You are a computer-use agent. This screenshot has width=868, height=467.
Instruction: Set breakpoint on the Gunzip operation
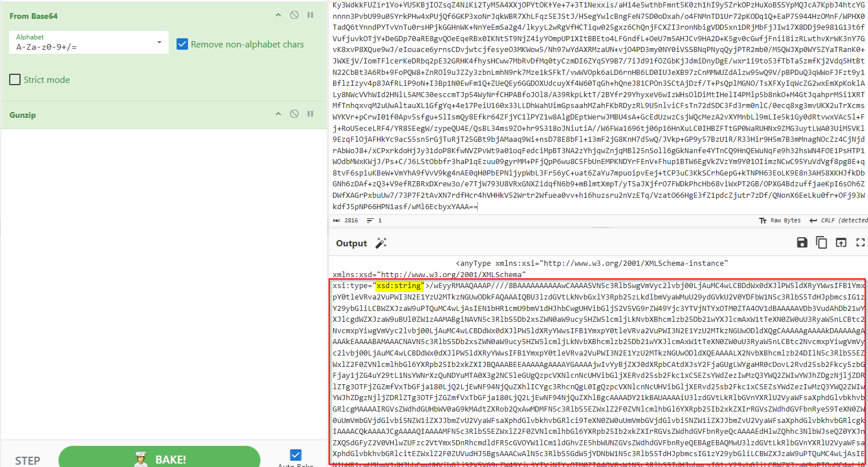pos(310,114)
